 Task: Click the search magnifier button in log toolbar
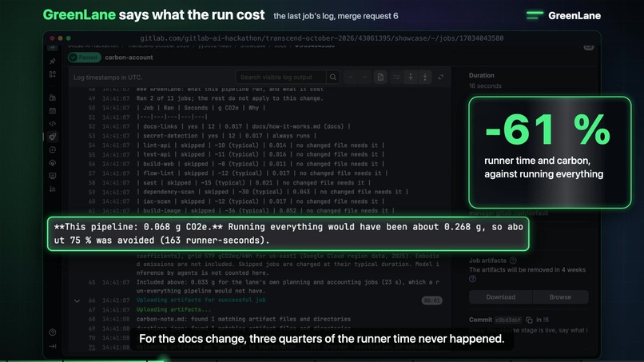point(333,78)
